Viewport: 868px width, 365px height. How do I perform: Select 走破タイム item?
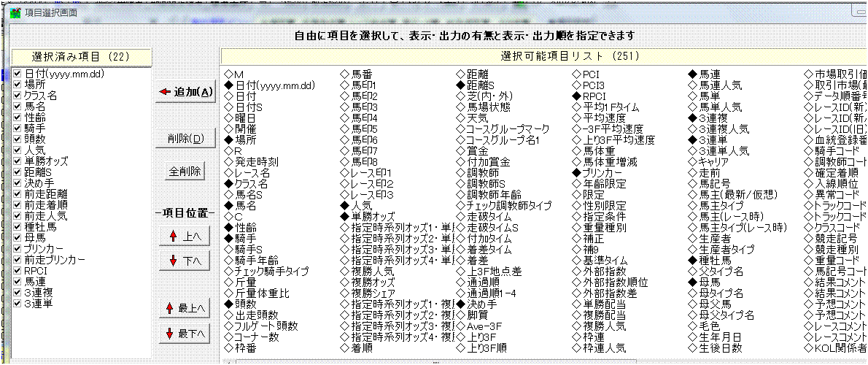(x=484, y=217)
